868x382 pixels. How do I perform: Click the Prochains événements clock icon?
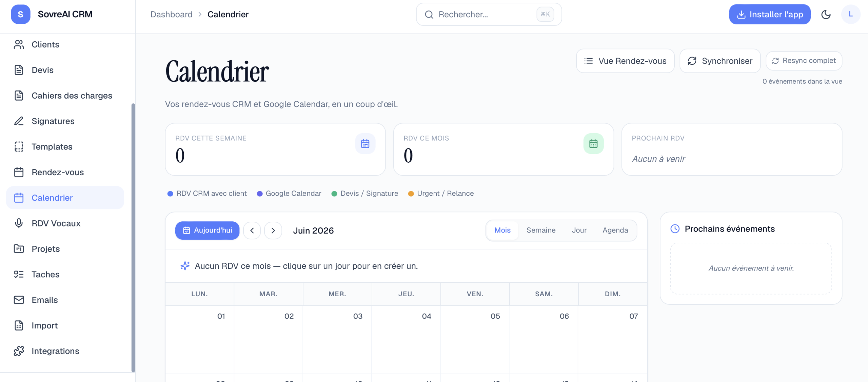point(675,229)
